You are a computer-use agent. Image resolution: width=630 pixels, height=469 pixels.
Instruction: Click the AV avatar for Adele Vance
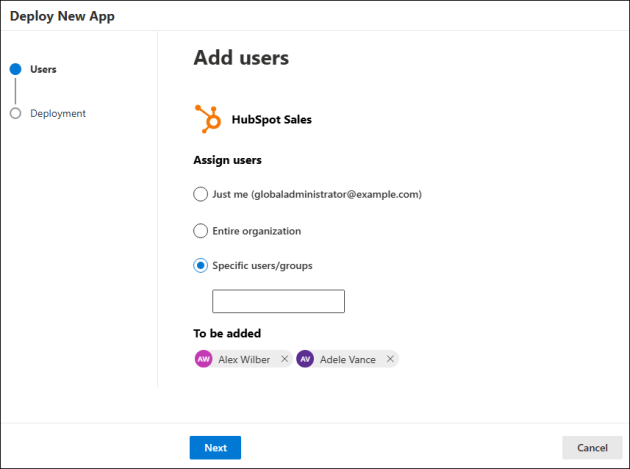pos(305,359)
